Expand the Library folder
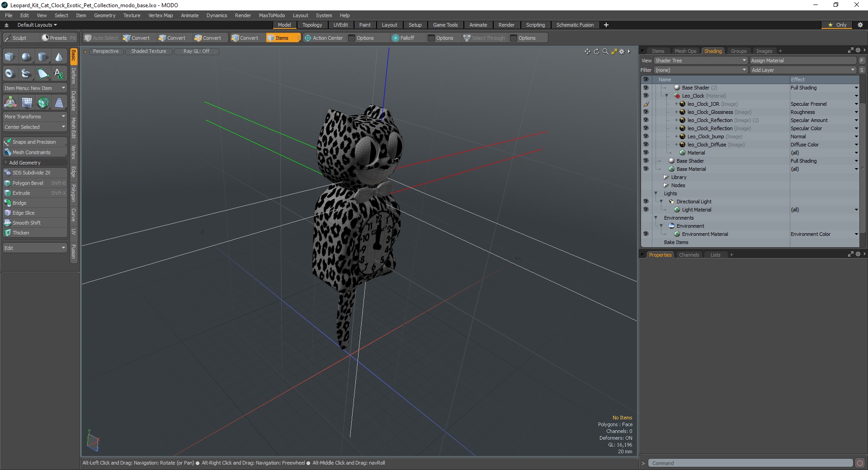Screen dimensions: 868x470 click(665, 177)
